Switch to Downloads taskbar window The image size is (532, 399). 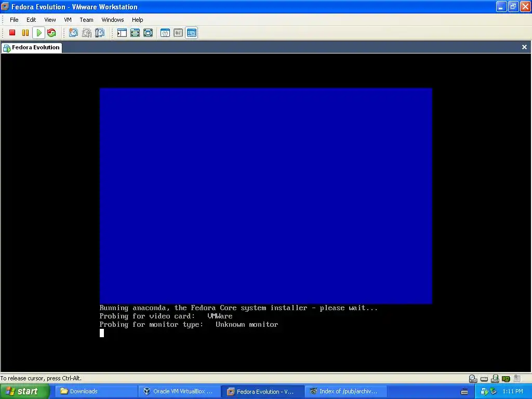tap(95, 392)
